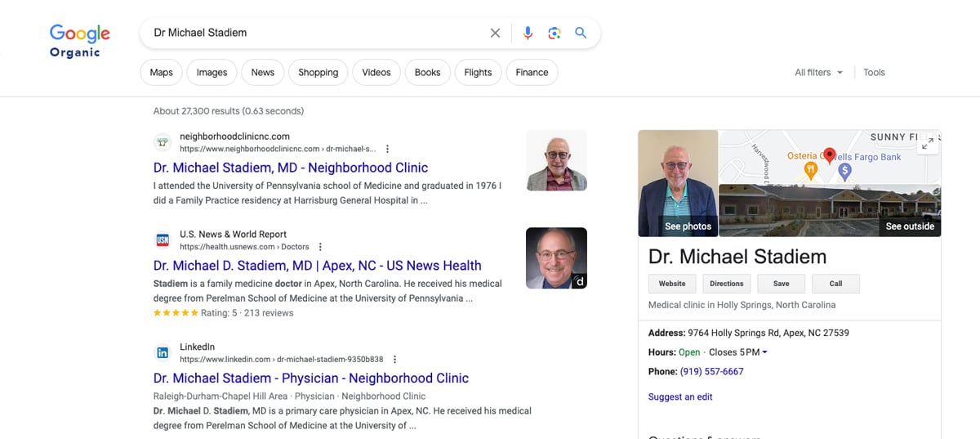Click the See photos thumbnail
The image size is (980, 439).
pyautogui.click(x=679, y=183)
